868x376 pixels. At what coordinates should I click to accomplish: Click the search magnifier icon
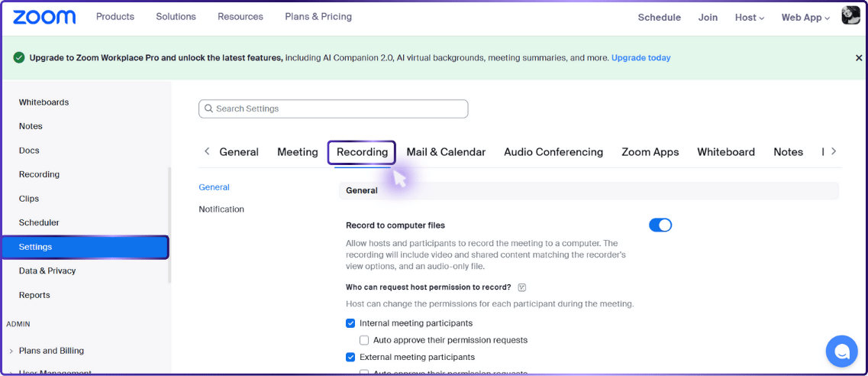click(208, 109)
